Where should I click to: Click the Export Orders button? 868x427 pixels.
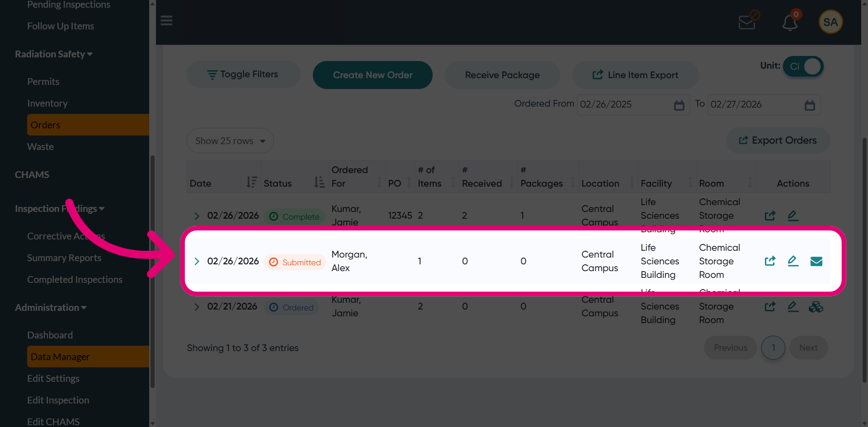pos(778,141)
